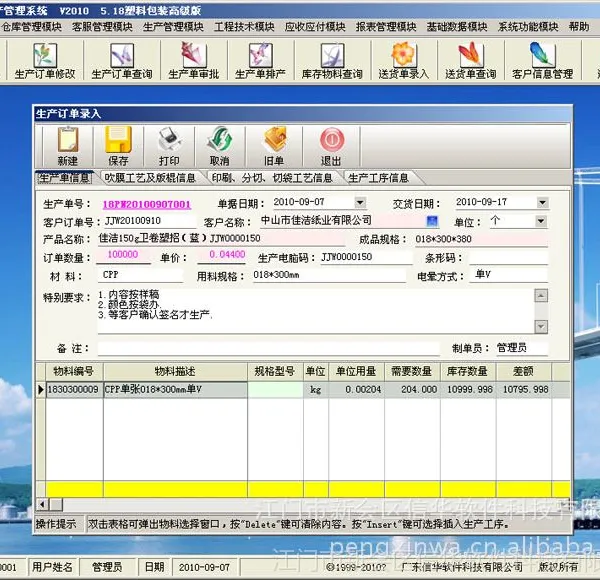Open the 单位 dropdown arrow
The height and width of the screenshot is (580, 600).
click(x=540, y=221)
